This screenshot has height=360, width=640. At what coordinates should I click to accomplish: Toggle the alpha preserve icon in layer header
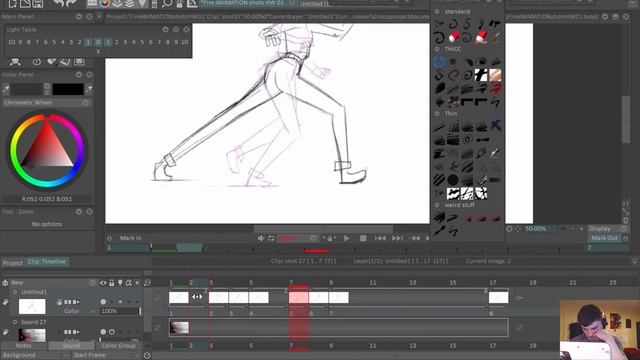tap(129, 282)
